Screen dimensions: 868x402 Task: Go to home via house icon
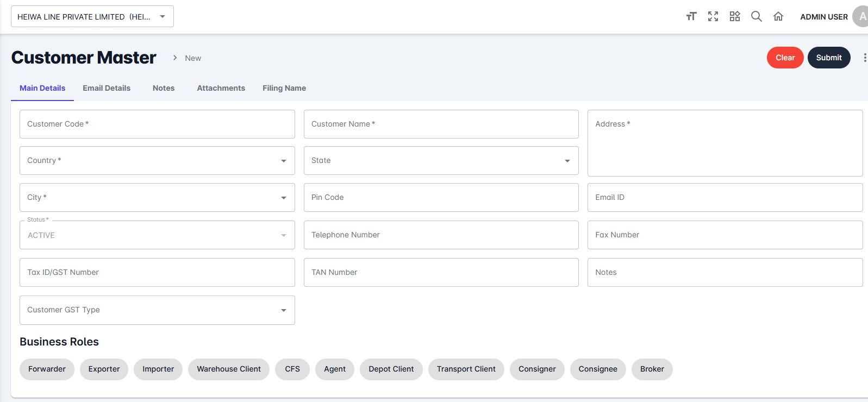(x=778, y=16)
